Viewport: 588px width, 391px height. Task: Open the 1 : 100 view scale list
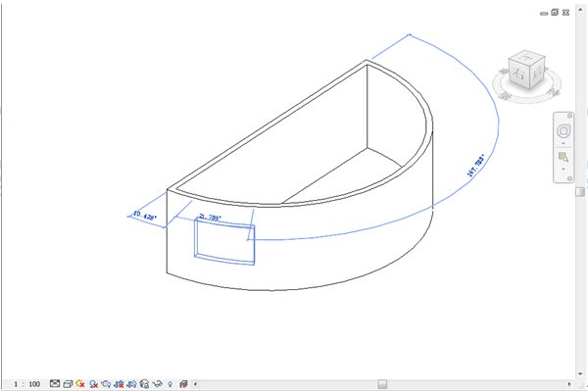(x=26, y=384)
